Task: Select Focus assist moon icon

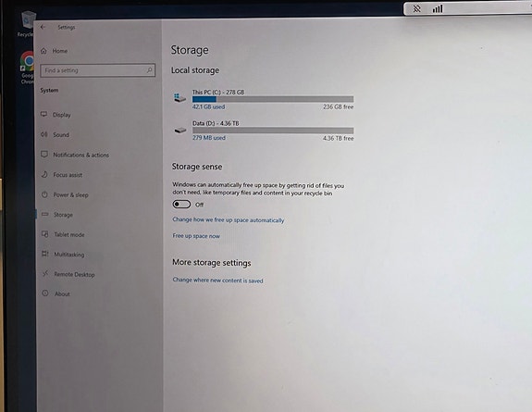Action: (x=44, y=175)
